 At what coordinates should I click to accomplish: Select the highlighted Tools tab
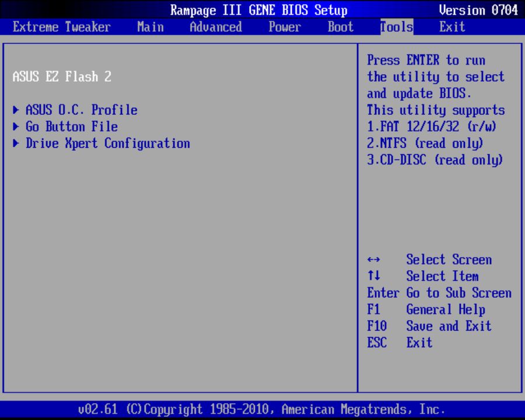pyautogui.click(x=397, y=27)
